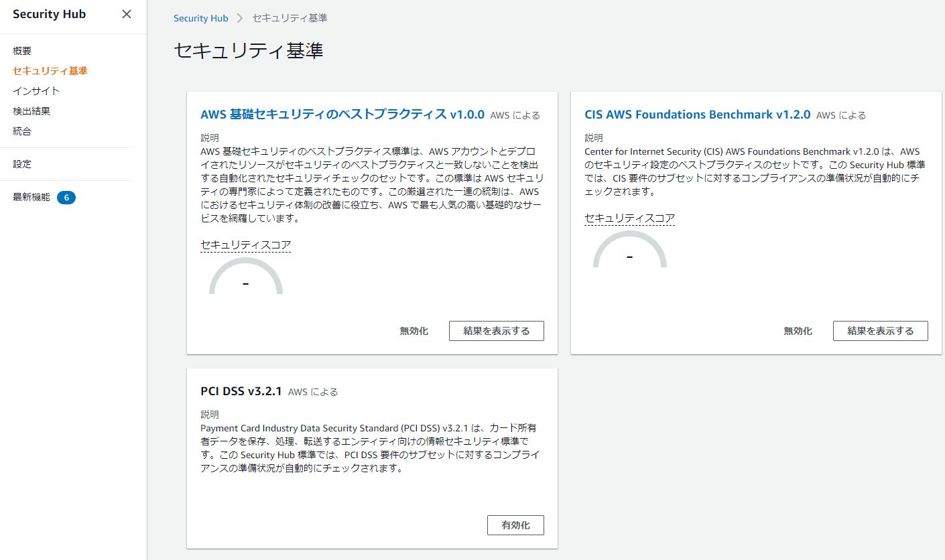Click the PCI DSS v3.2.1 card title
Screen dimensions: 945x560
pyautogui.click(x=241, y=391)
